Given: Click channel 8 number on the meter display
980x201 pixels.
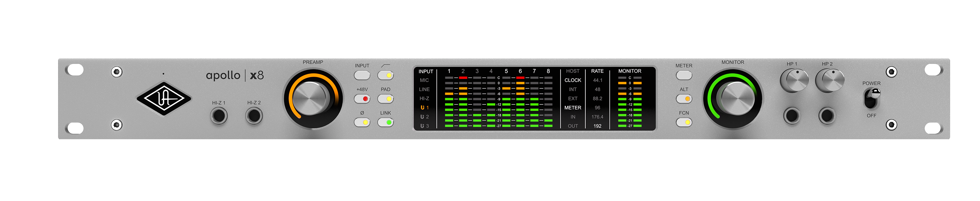Looking at the screenshot, I should click(x=548, y=71).
